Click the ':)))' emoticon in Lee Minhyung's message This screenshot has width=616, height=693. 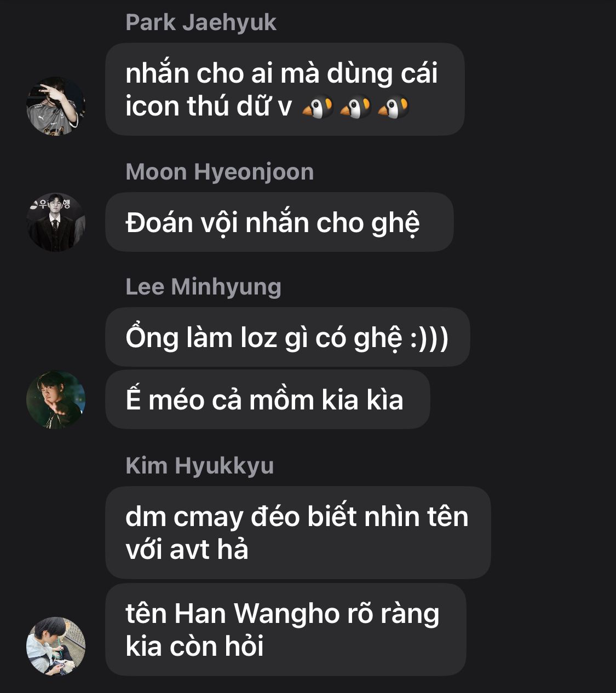[x=429, y=338]
